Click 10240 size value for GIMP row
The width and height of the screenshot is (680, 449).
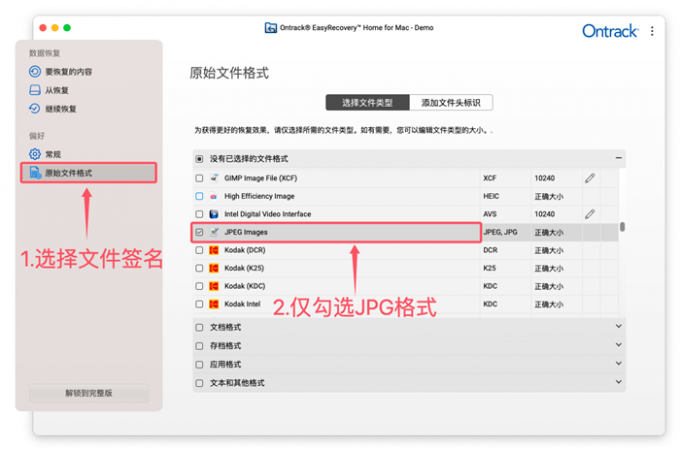pyautogui.click(x=544, y=178)
